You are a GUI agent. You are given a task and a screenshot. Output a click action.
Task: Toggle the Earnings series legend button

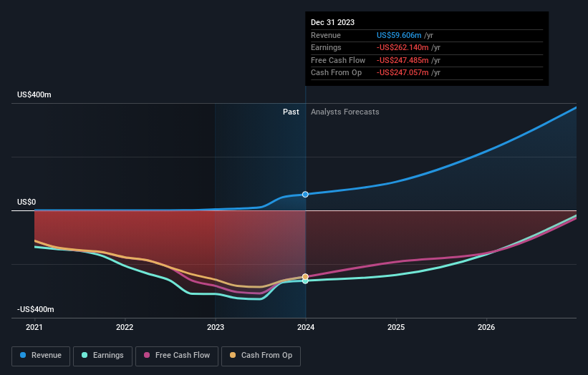tap(102, 356)
